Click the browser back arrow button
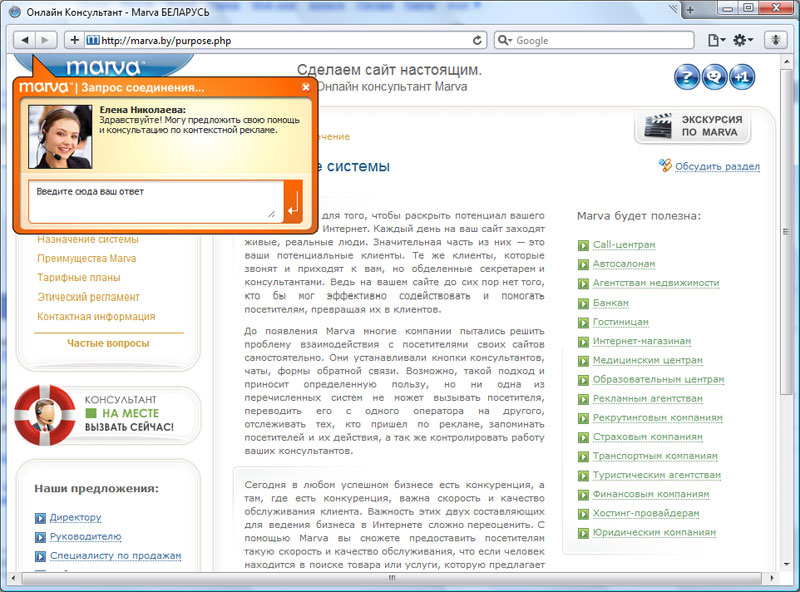Image resolution: width=800 pixels, height=592 pixels. 26,40
